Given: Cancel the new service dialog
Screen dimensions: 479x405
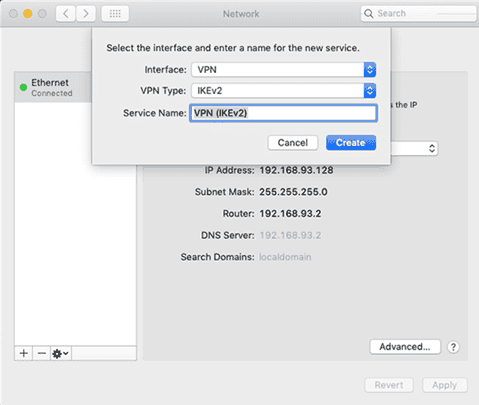Looking at the screenshot, I should coord(293,143).
